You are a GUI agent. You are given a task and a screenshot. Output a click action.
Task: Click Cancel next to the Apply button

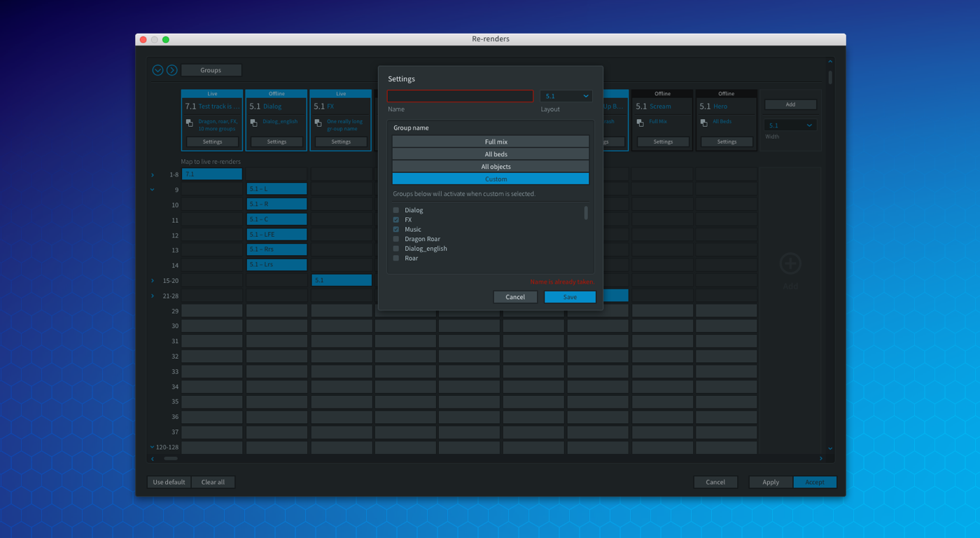(715, 482)
